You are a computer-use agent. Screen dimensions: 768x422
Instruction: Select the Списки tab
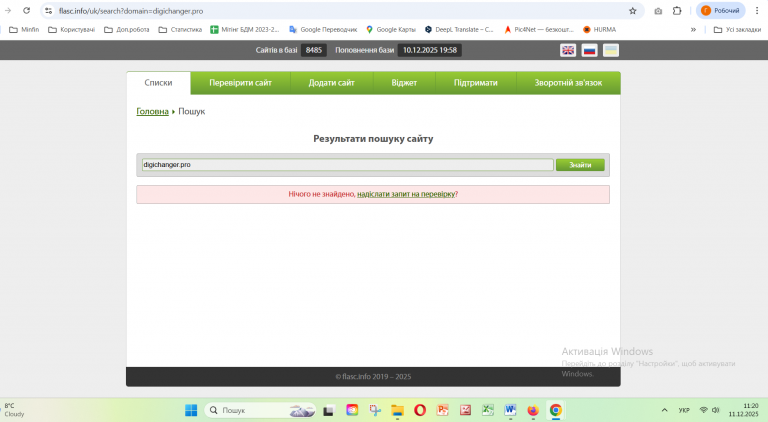(158, 83)
